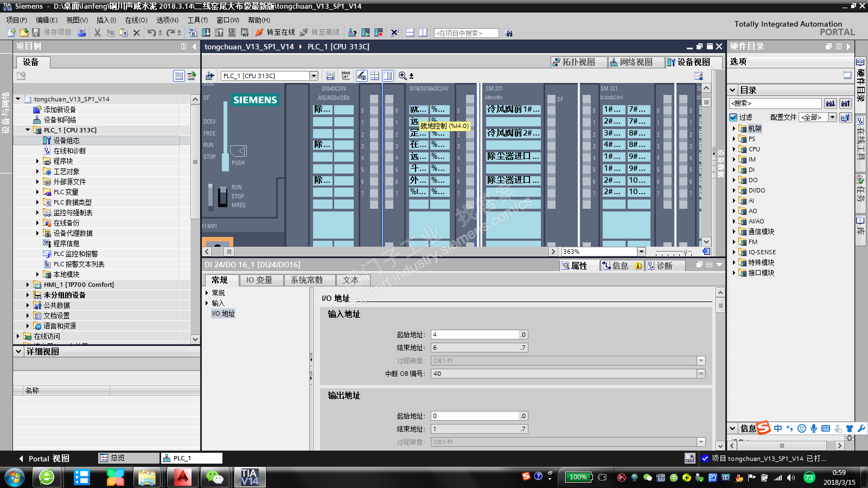The height and width of the screenshot is (488, 868).
Task: Open the 配置文件 全部 profile dropdown
Action: 832,117
